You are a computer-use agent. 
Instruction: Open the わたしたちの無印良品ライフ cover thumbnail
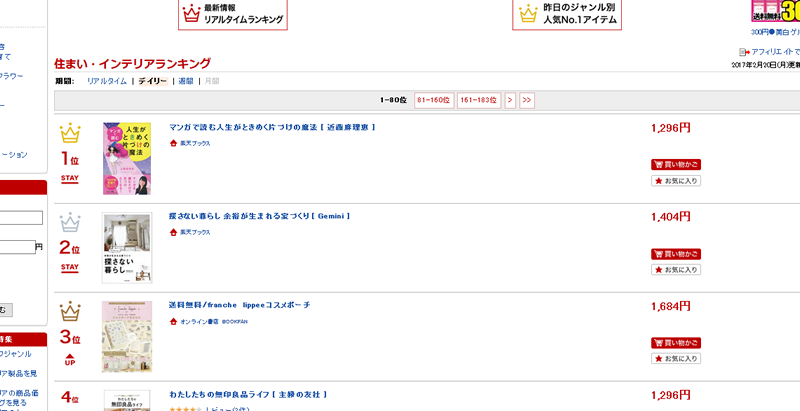pos(127,400)
